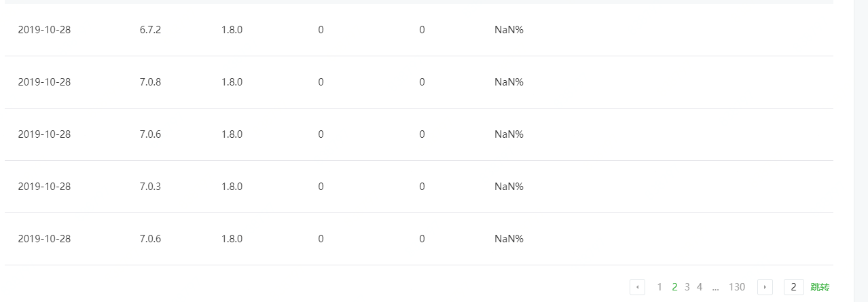The image size is (868, 302).
Task: Click the date in the 7.0.8 row
Action: [x=44, y=82]
